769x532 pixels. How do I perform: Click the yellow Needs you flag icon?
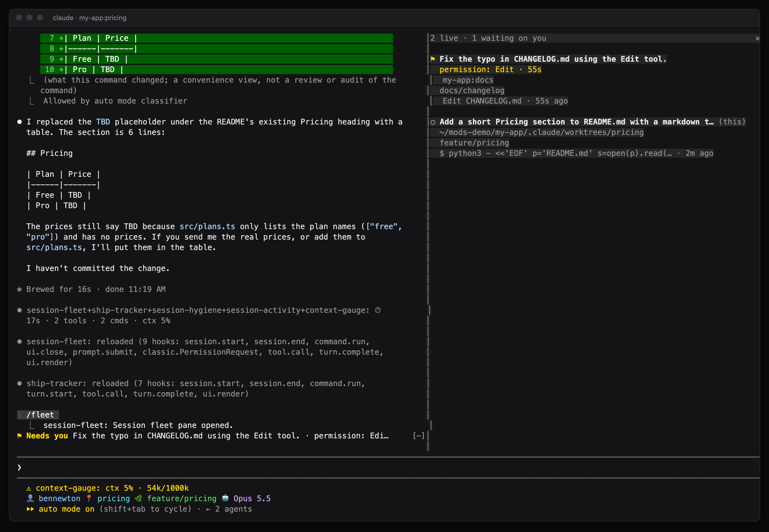point(19,436)
